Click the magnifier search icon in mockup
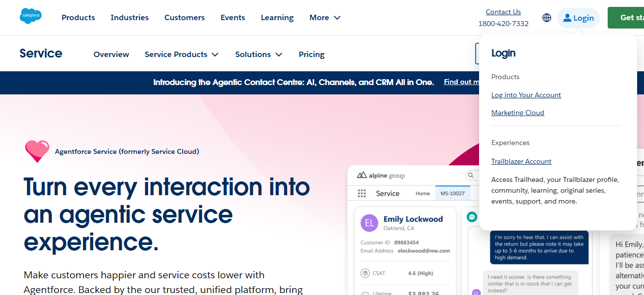 click(x=470, y=175)
